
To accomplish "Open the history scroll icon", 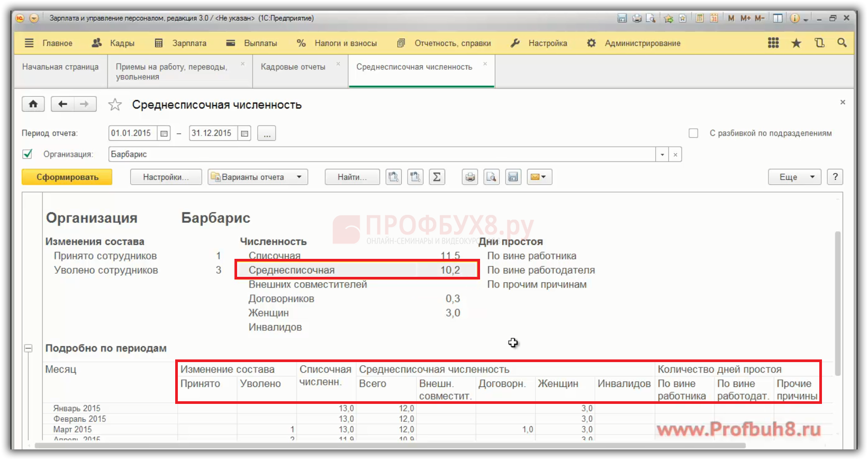I will (x=819, y=43).
